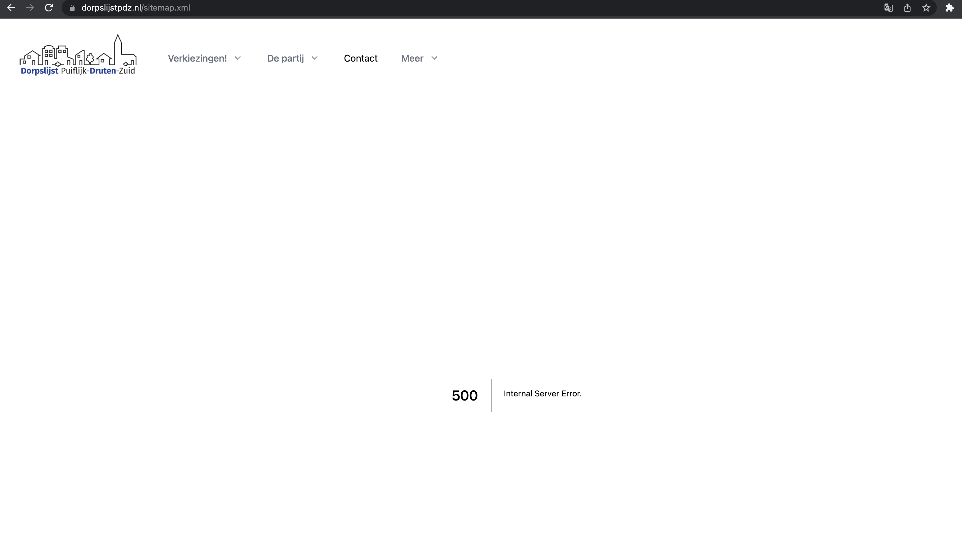Viewport: 962px width, 560px height.
Task: Expand the Verkiezingen! dropdown menu
Action: pos(205,58)
